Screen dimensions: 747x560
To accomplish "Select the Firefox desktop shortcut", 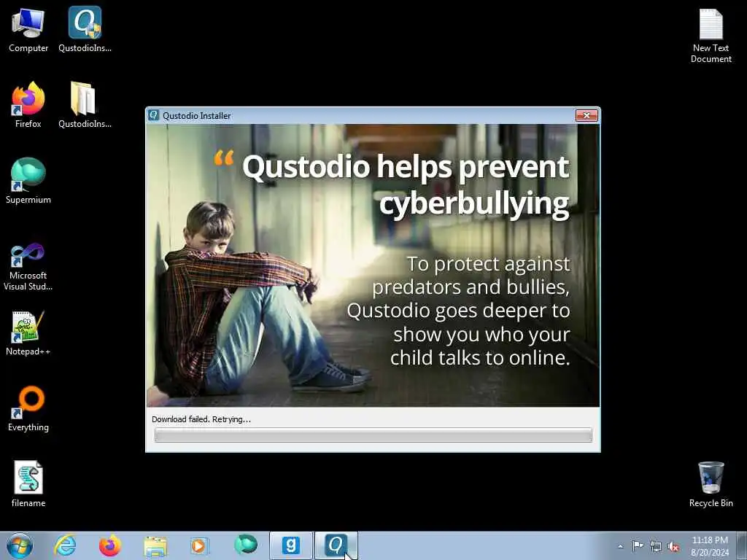I will [28, 105].
